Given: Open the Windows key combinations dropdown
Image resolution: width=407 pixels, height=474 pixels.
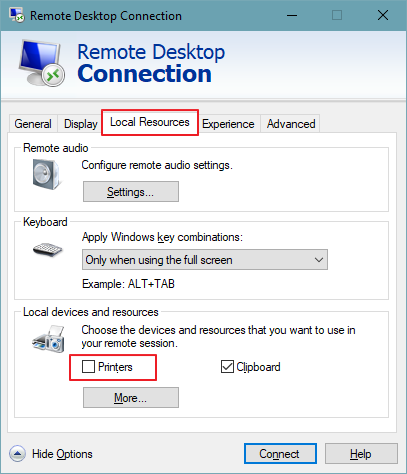Looking at the screenshot, I should pyautogui.click(x=205, y=259).
